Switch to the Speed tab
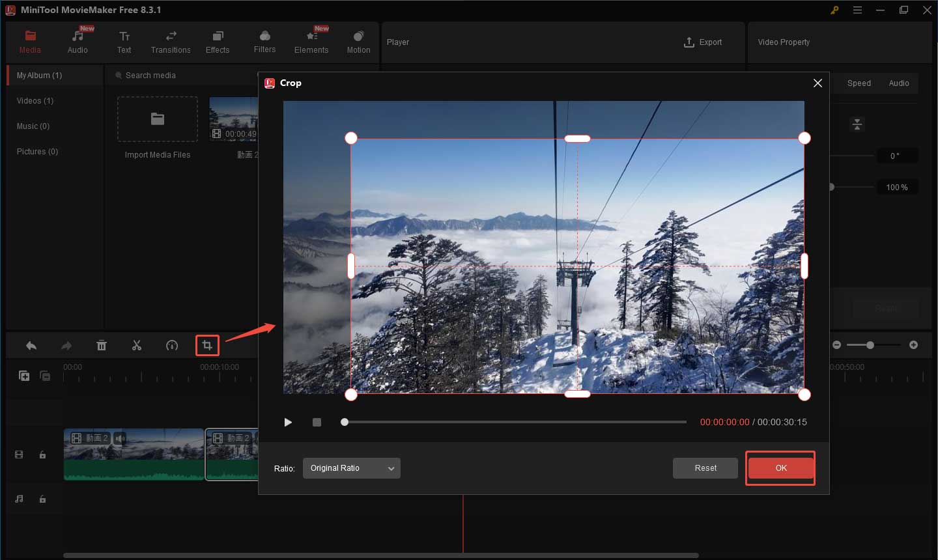938x560 pixels. click(859, 83)
